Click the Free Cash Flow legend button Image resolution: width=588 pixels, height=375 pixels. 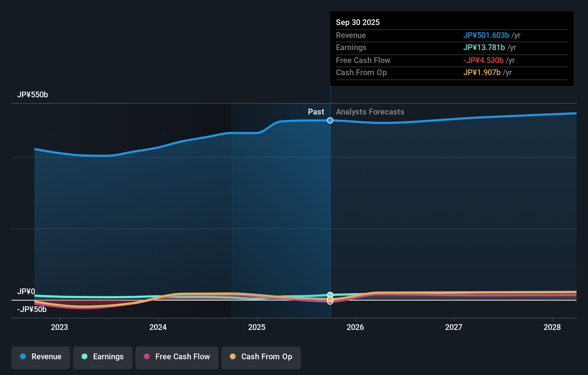pyautogui.click(x=177, y=357)
